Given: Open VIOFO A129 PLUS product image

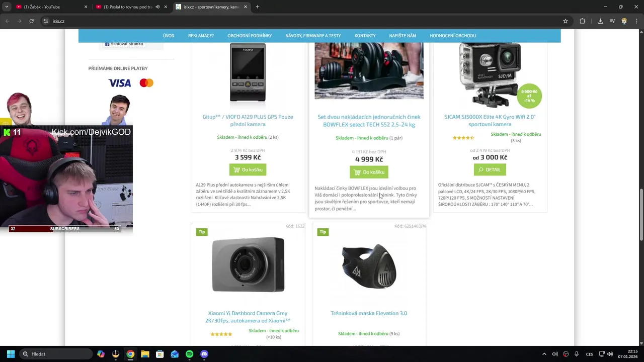Looking at the screenshot, I should pyautogui.click(x=248, y=73).
